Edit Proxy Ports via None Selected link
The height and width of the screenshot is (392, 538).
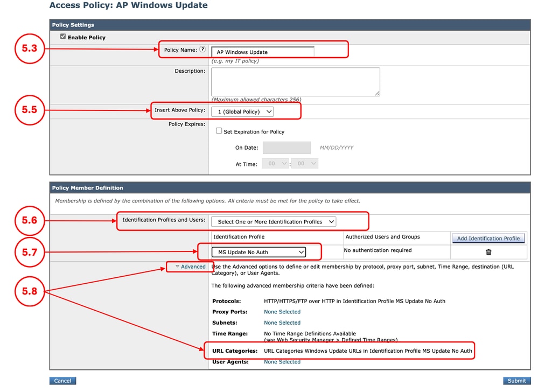coord(282,312)
